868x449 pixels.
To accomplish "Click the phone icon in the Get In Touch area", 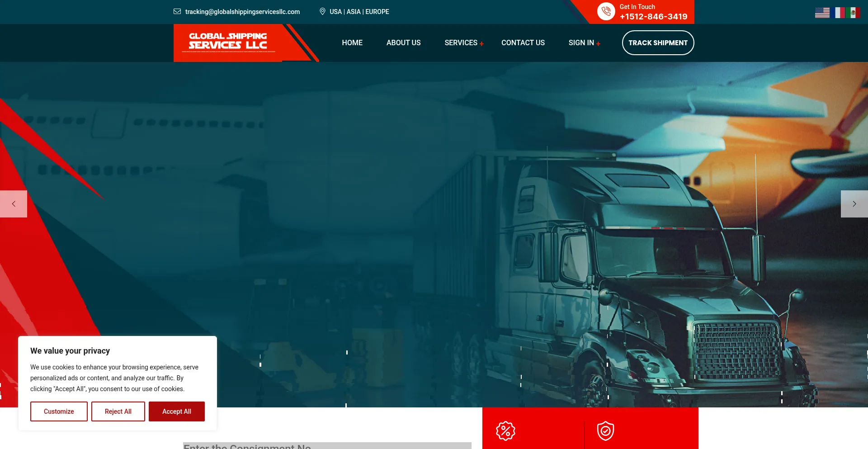I will [x=606, y=11].
